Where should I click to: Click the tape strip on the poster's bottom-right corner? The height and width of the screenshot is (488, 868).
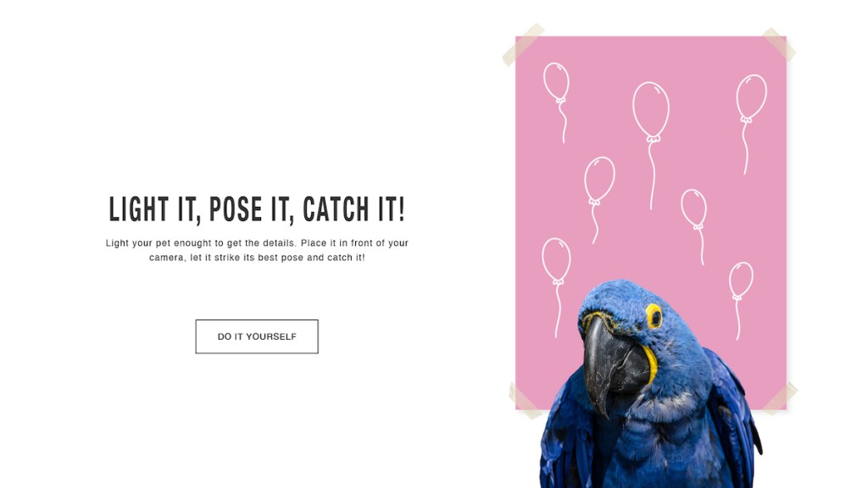[780, 397]
